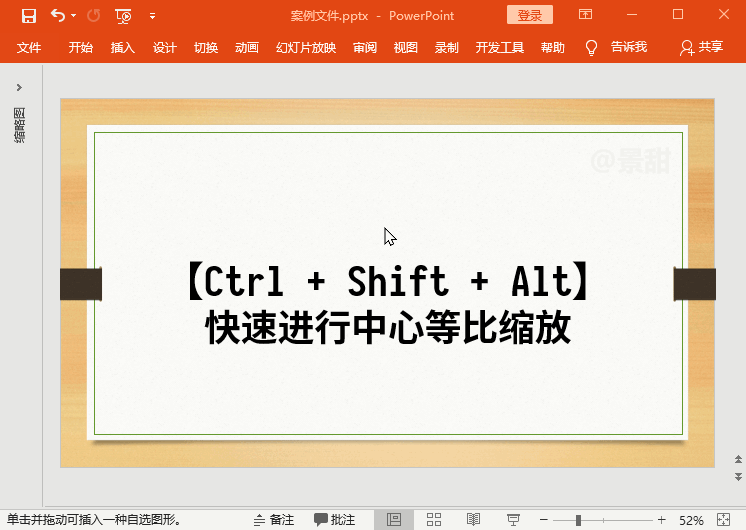
Task: Click the 共享 share button
Action: [702, 47]
